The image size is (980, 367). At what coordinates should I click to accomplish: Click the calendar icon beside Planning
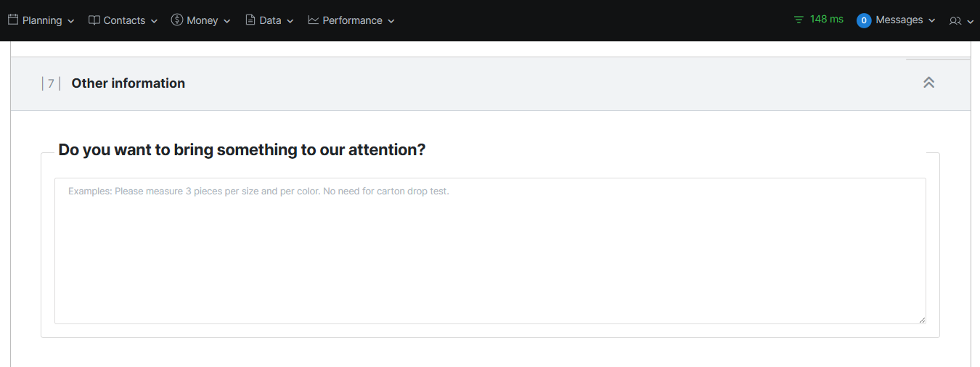tap(12, 20)
